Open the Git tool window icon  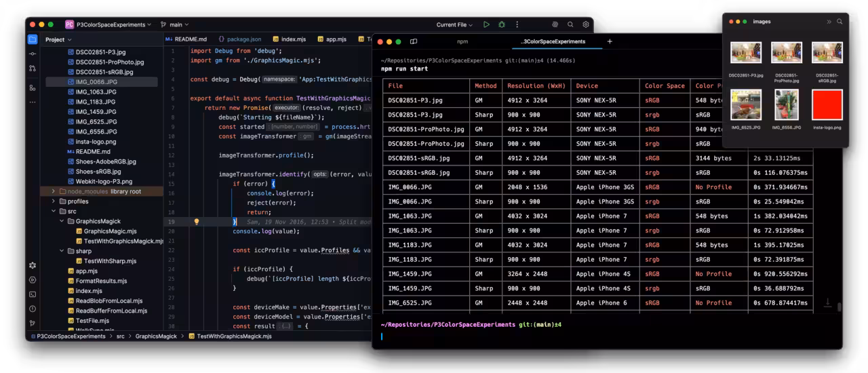[x=33, y=323]
